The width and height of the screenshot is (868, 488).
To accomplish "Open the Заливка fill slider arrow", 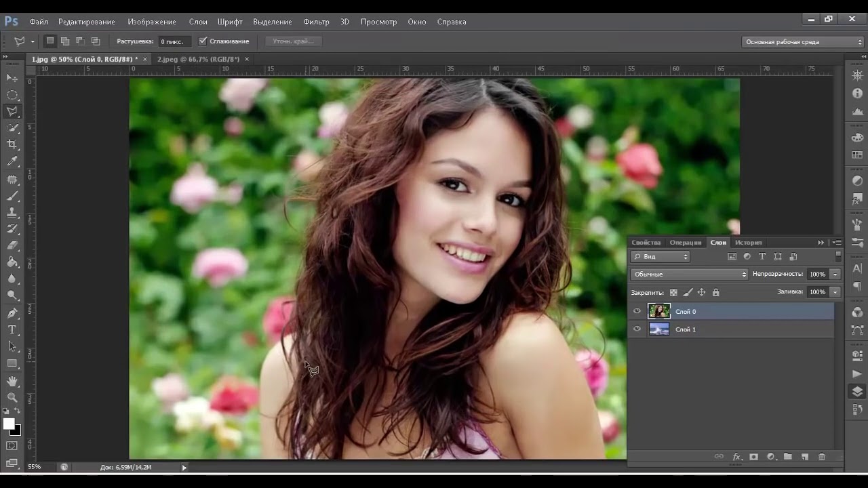I will pos(835,292).
